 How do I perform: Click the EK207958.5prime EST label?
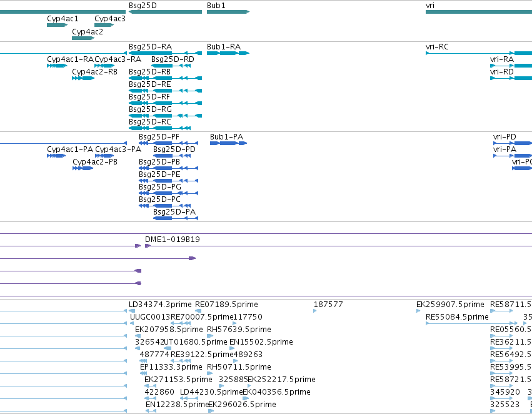pos(169,330)
